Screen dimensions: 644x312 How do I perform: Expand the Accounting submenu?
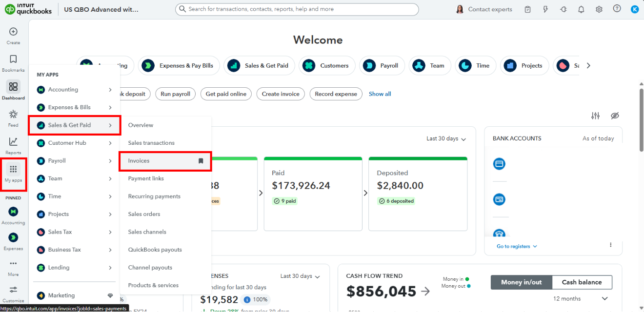(x=110, y=90)
